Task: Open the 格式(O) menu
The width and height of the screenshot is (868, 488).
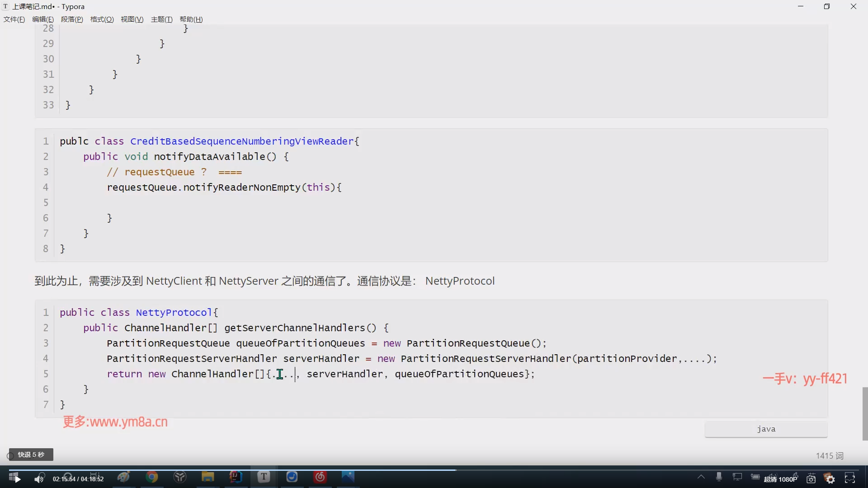Action: (x=102, y=19)
